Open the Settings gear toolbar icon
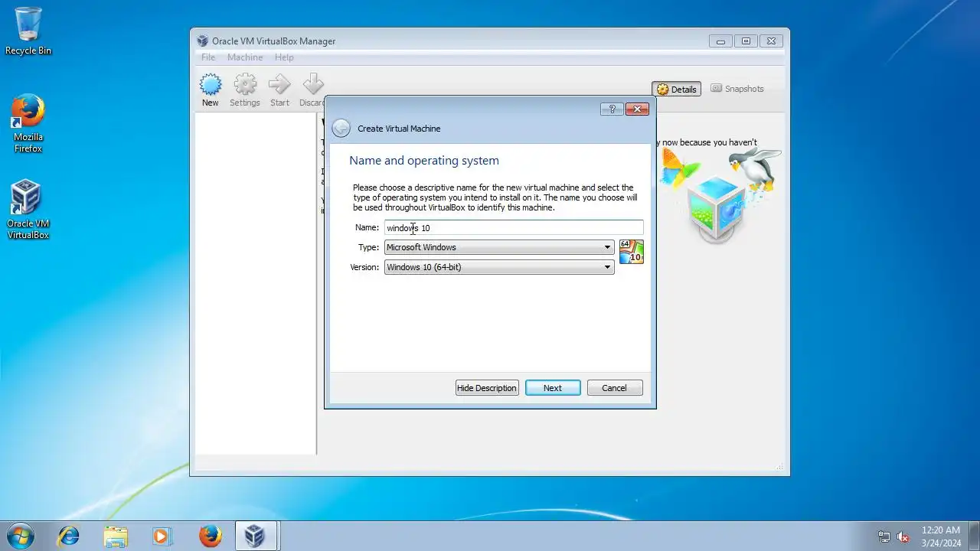 [x=245, y=90]
